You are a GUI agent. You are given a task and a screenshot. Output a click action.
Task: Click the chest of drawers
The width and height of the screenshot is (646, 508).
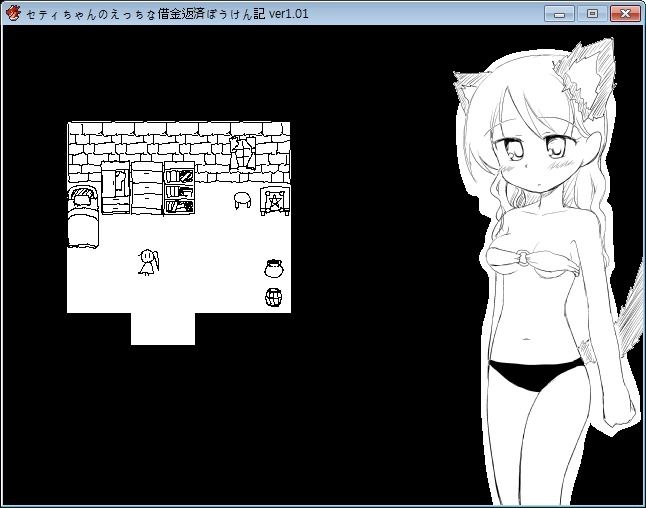147,188
